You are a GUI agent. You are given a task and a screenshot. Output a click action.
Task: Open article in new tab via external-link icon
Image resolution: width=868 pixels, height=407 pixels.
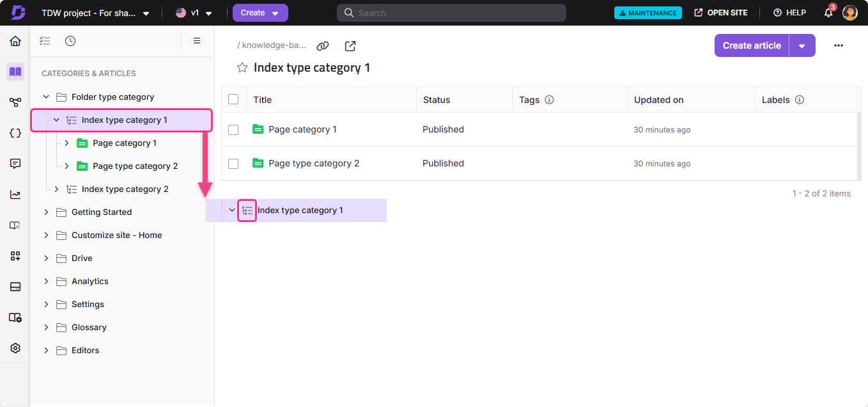click(x=350, y=45)
